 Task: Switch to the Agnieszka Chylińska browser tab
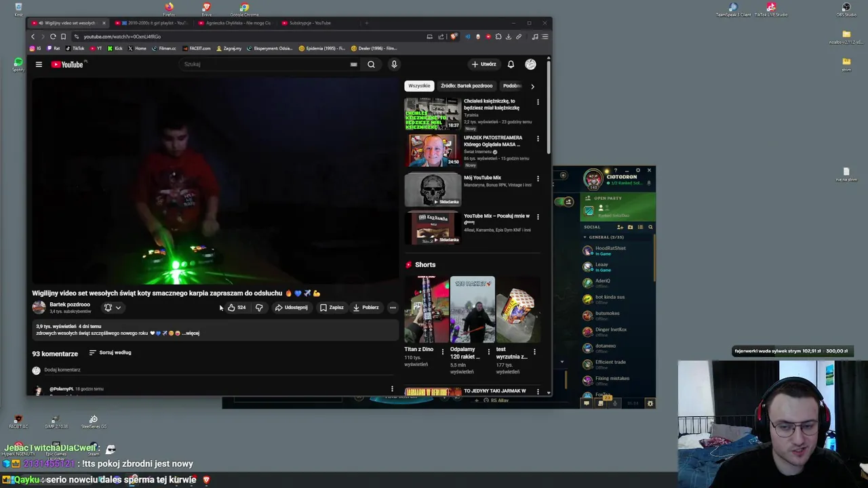click(235, 23)
